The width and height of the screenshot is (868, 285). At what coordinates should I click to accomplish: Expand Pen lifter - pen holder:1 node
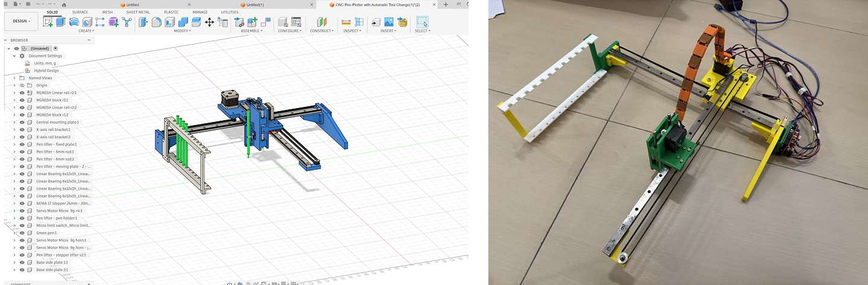coord(14,218)
